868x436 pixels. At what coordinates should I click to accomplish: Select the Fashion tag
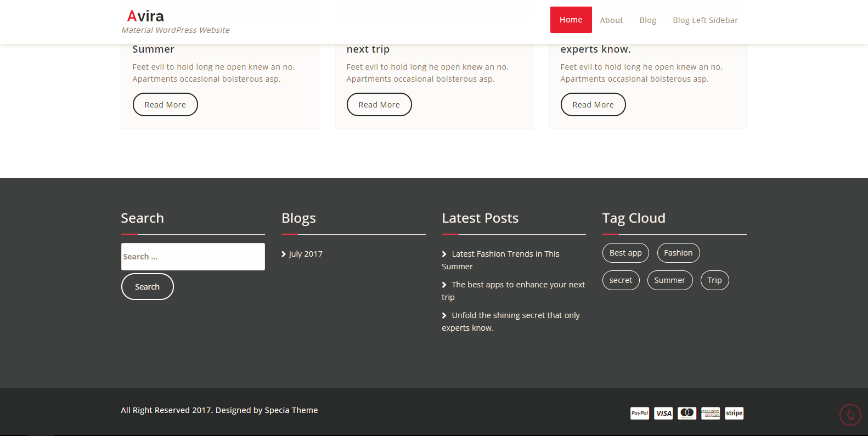click(x=678, y=253)
